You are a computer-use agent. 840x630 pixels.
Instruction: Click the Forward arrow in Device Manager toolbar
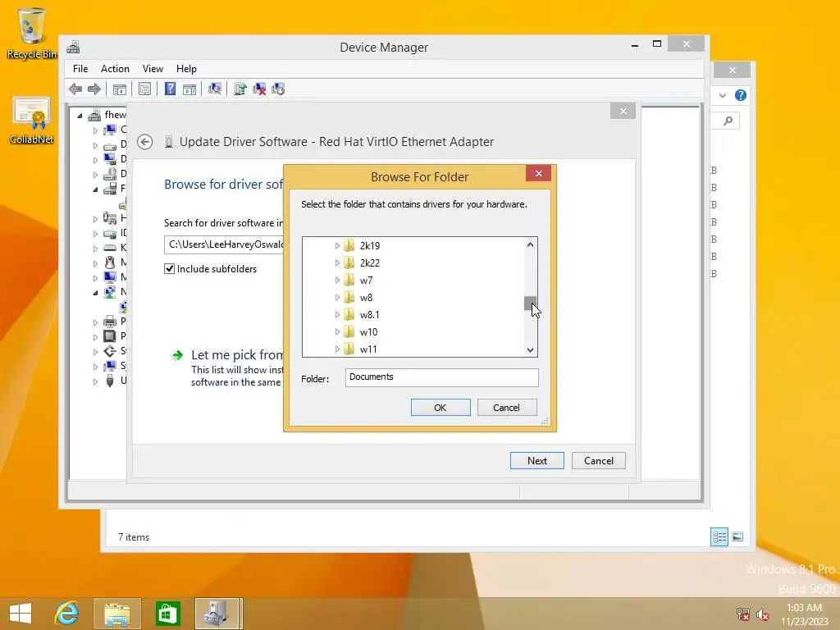coord(94,89)
